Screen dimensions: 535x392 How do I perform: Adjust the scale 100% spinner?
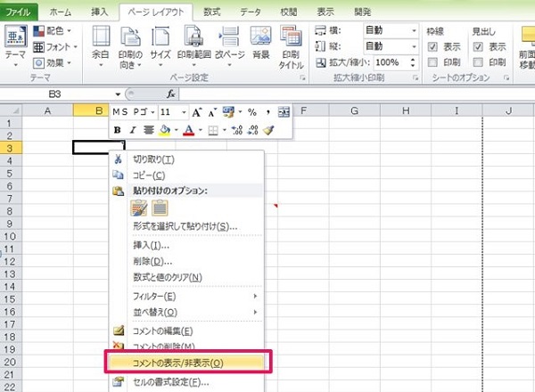click(413, 62)
